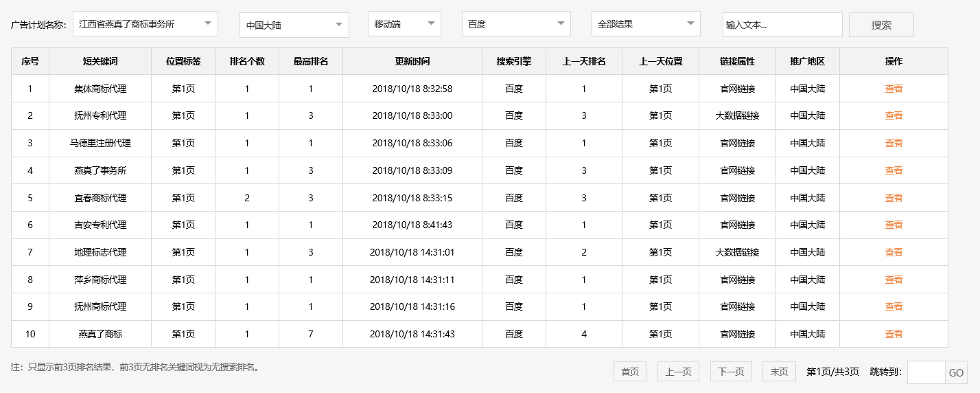Click the 位置标签 column header

pos(183,61)
